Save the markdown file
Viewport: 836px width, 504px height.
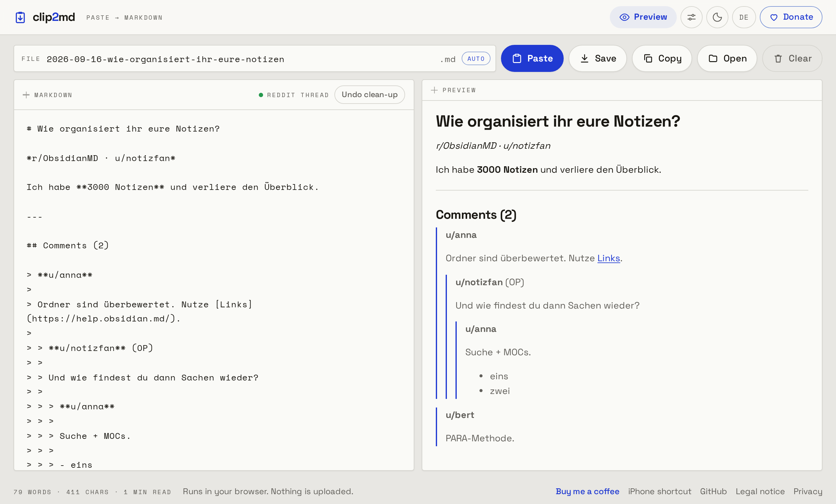click(x=598, y=58)
